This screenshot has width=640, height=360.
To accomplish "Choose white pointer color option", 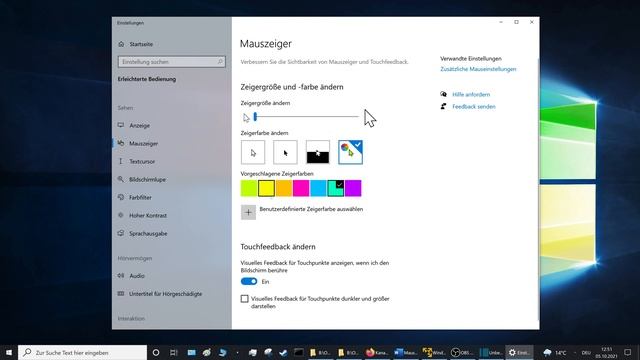I will click(253, 152).
